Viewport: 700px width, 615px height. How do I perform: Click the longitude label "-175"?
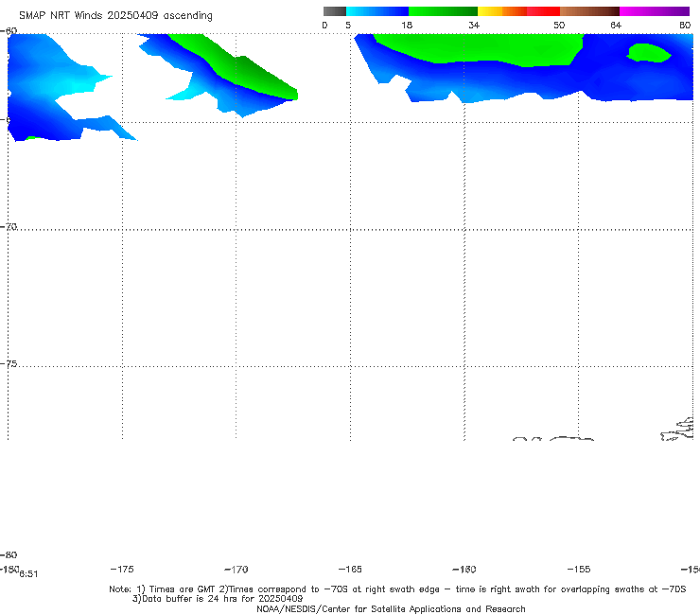coord(122,569)
